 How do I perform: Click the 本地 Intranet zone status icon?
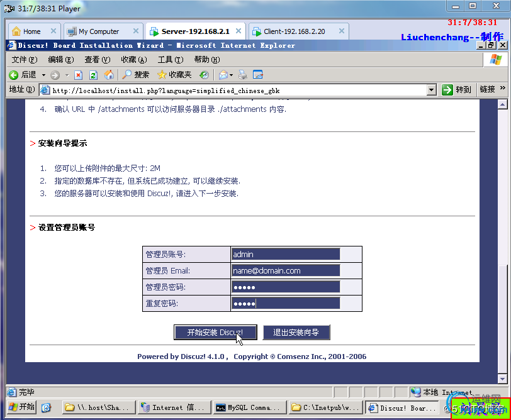tap(416, 392)
